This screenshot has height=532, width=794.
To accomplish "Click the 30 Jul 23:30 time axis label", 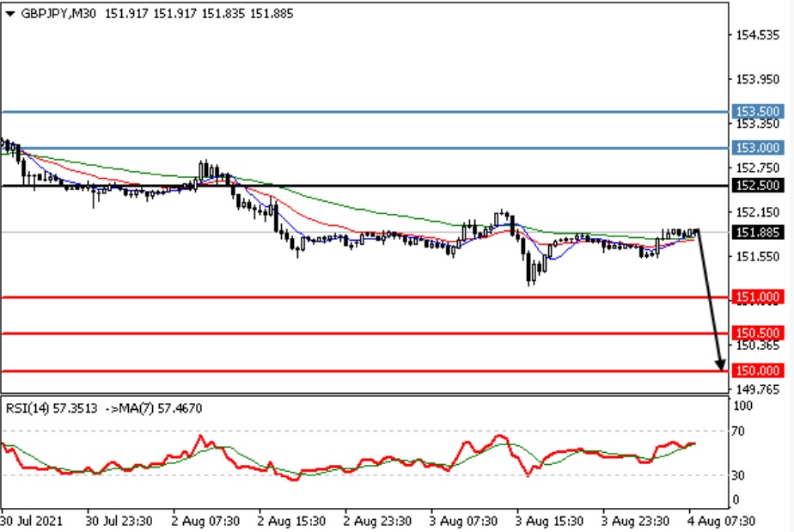I will click(119, 522).
